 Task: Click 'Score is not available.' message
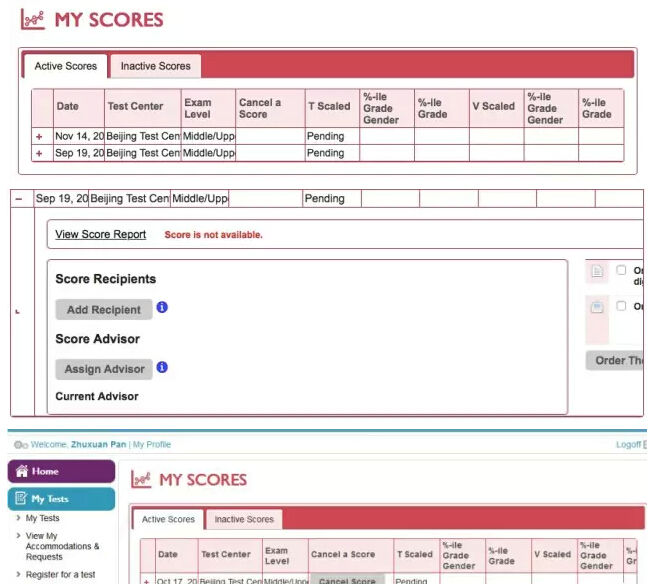(x=213, y=235)
